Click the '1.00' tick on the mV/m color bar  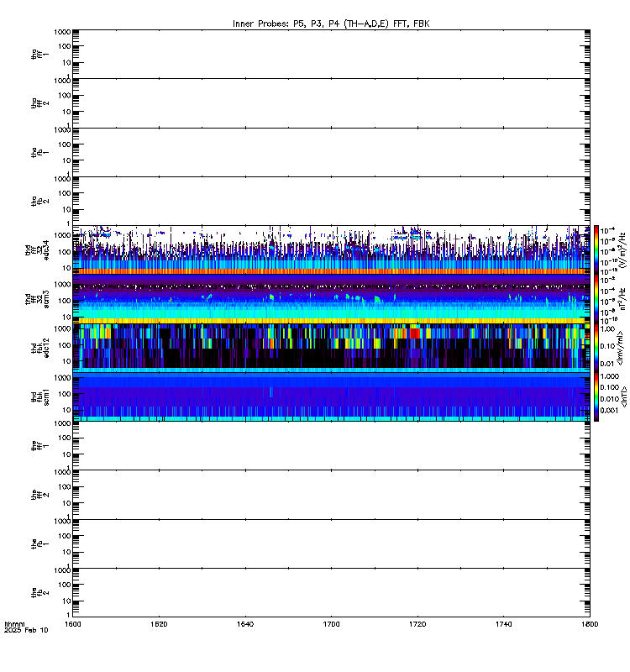pyautogui.click(x=607, y=329)
